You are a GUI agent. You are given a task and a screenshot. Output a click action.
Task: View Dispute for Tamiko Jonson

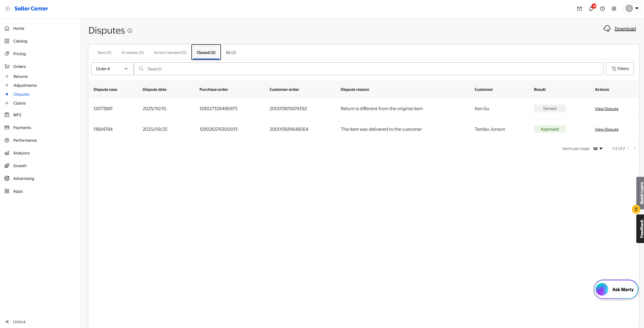point(607,129)
